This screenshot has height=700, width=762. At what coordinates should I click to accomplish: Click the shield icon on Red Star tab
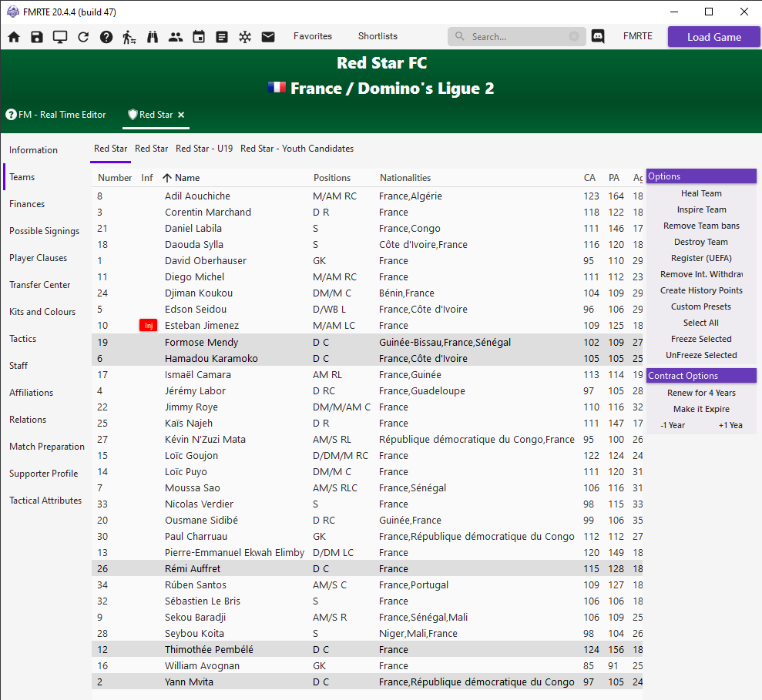pyautogui.click(x=133, y=115)
